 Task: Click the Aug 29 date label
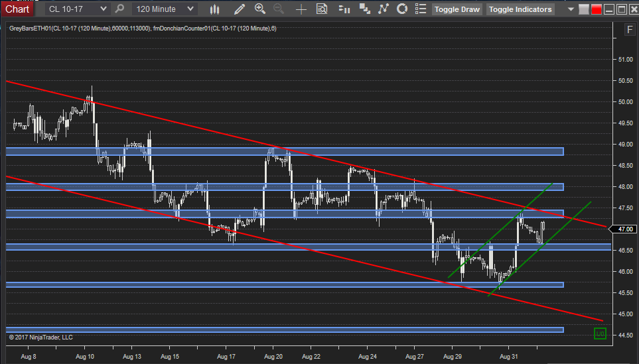453,356
